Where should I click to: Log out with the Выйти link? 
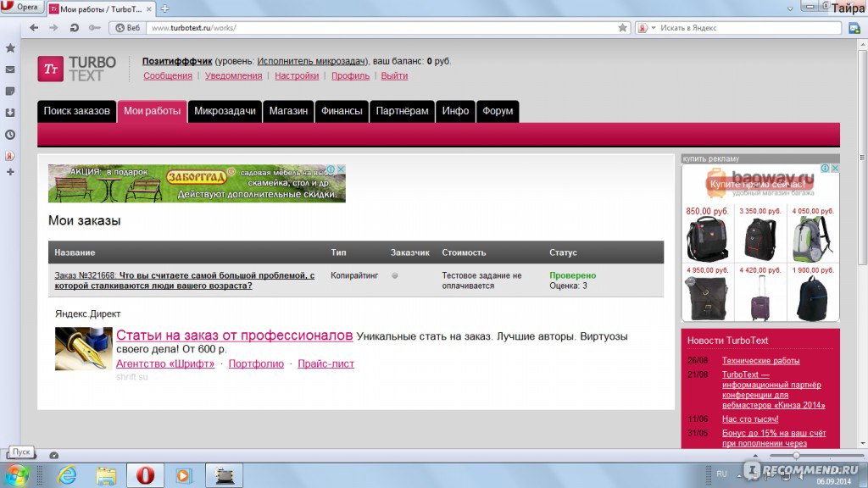(x=394, y=75)
